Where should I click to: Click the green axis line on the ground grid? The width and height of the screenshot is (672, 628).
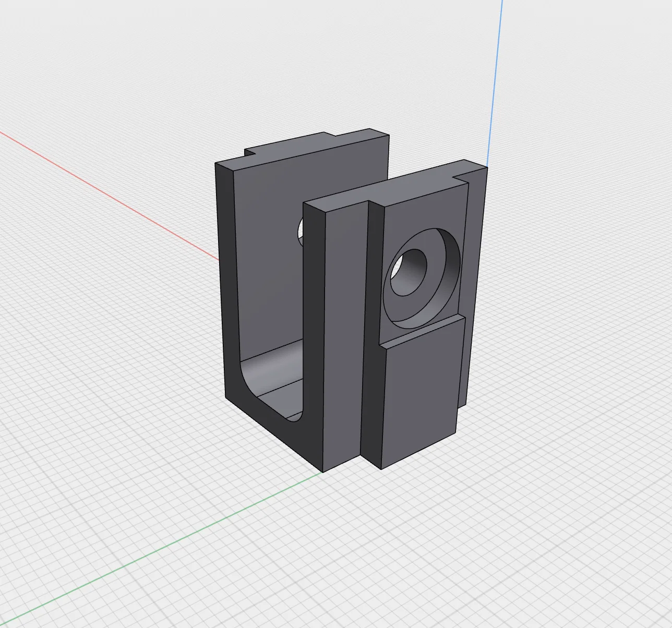tap(162, 549)
